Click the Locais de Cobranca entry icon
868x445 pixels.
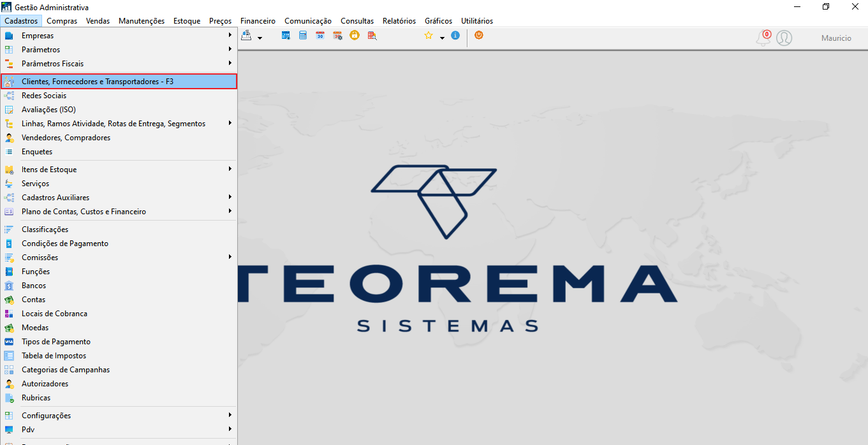tap(9, 314)
